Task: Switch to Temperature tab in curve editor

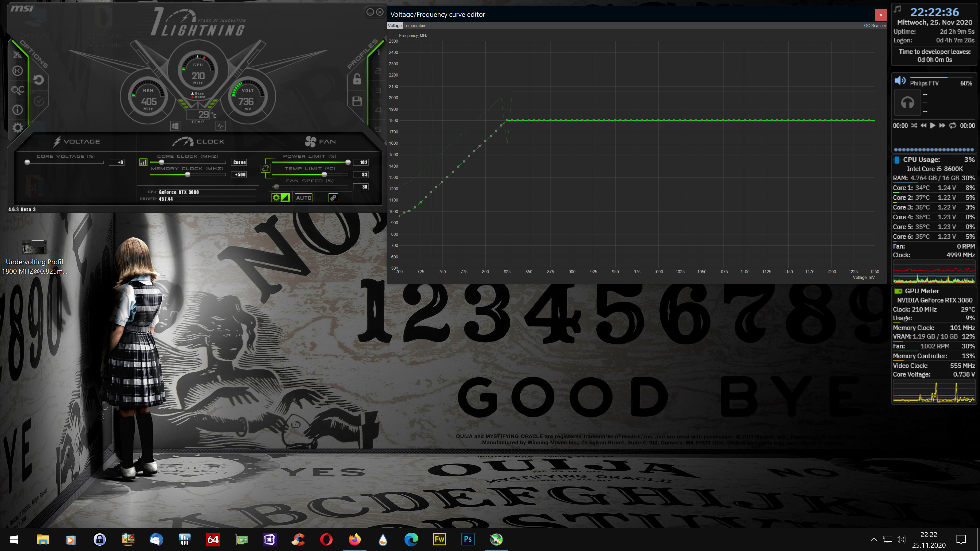Action: click(x=415, y=26)
